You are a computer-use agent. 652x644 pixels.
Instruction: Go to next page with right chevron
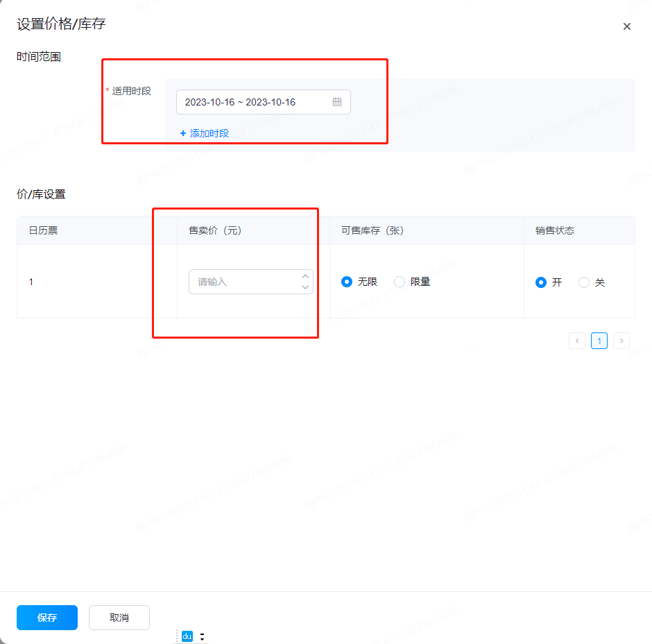[621, 341]
